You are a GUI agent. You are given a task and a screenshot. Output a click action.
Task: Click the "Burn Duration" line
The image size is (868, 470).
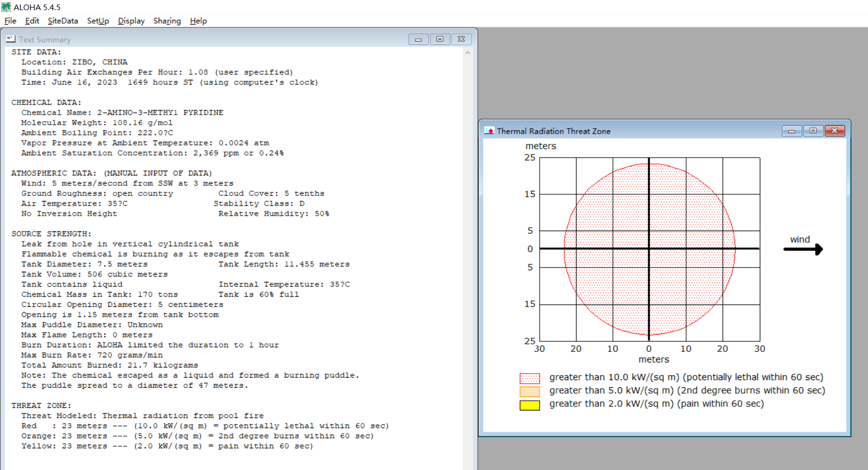click(150, 345)
